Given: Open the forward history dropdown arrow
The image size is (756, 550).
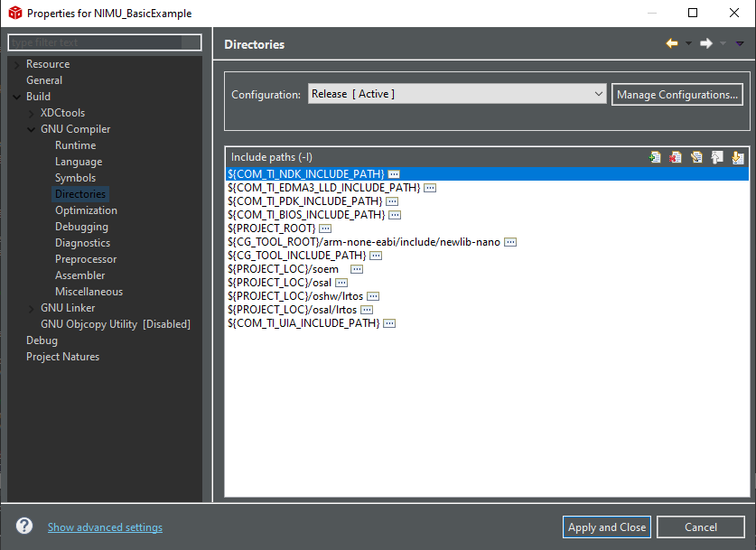Looking at the screenshot, I should 723,44.
